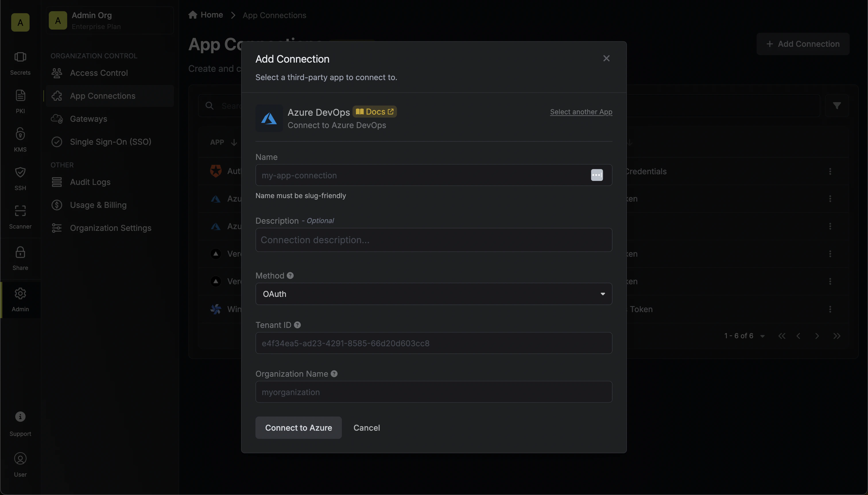
Task: Focus the Name input field
Action: 434,175
